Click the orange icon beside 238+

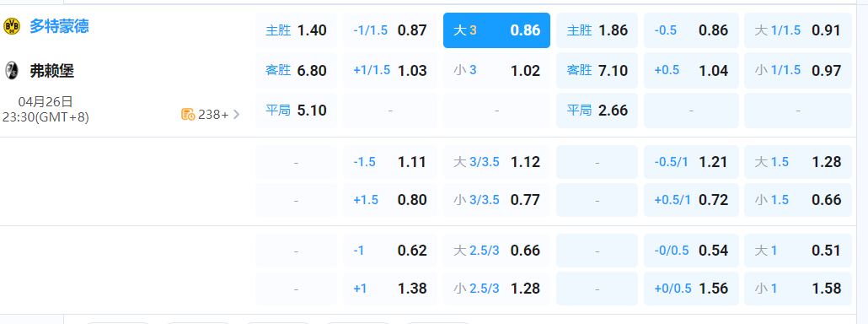(188, 115)
